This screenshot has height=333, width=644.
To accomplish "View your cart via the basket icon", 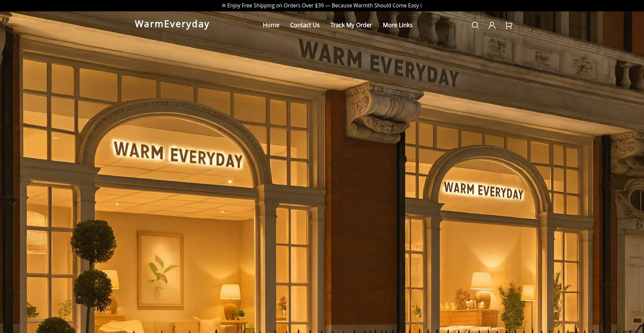I will (x=508, y=25).
